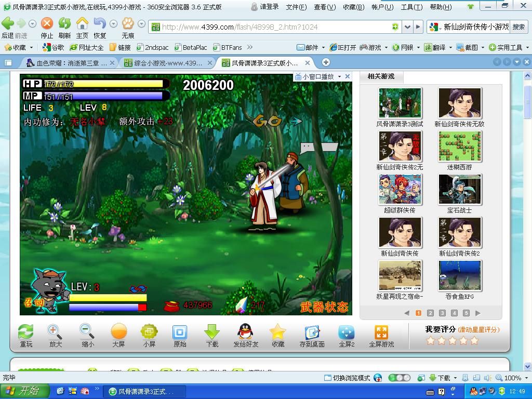This screenshot has height=399, width=532.
Task: Click the 存到桌面 save to desktop icon
Action: (312, 332)
